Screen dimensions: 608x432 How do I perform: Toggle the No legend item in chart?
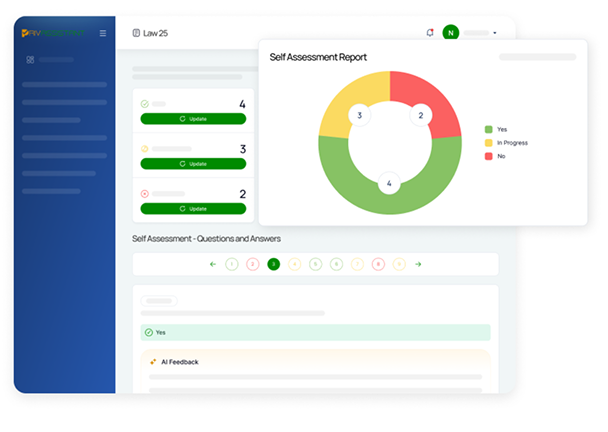[488, 156]
